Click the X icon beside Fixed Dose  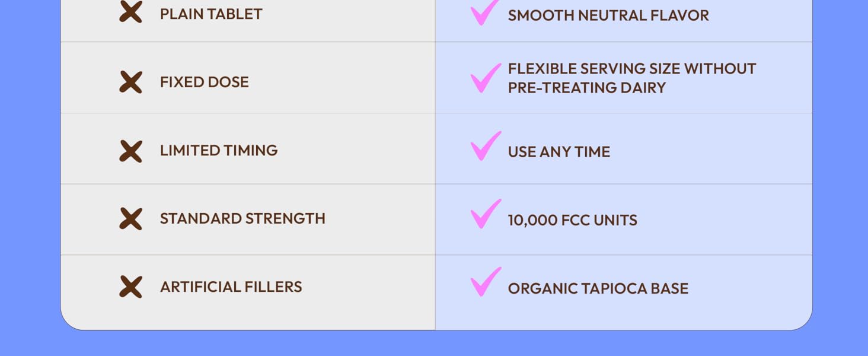[x=130, y=82]
